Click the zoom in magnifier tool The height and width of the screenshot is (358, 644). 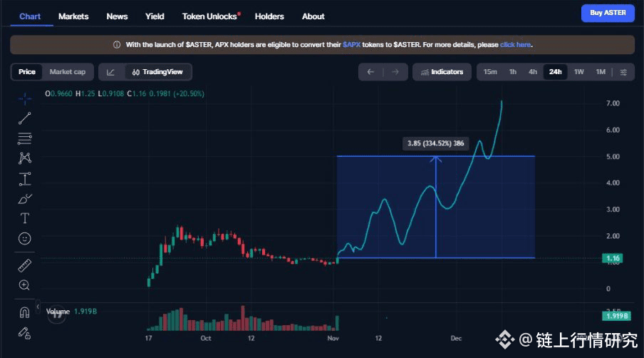24,285
